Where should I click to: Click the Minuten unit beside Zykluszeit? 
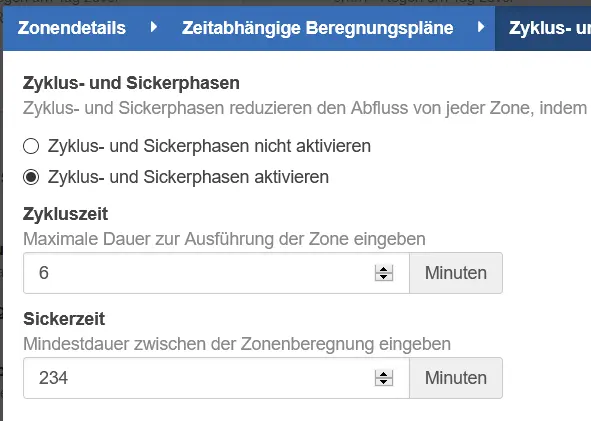pyautogui.click(x=456, y=273)
